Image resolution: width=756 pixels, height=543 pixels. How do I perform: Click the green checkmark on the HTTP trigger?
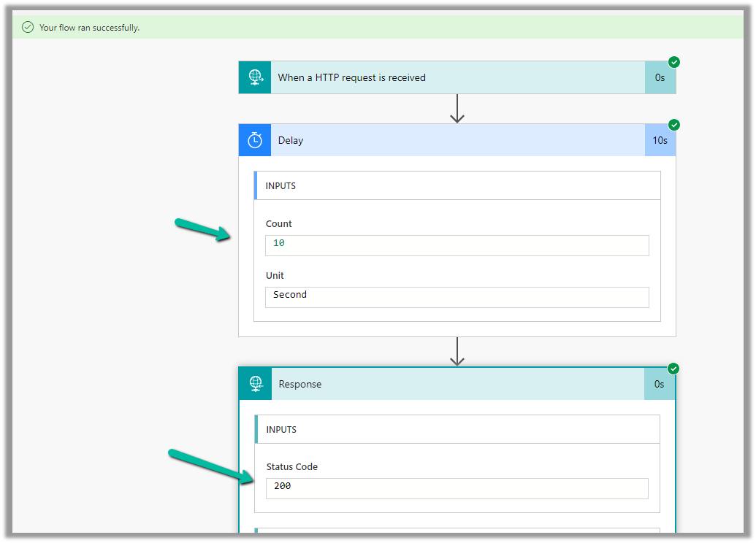click(x=674, y=62)
